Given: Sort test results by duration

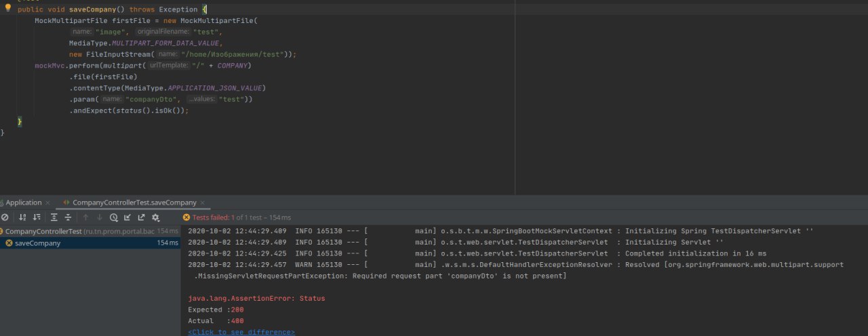Looking at the screenshot, I should [37, 217].
